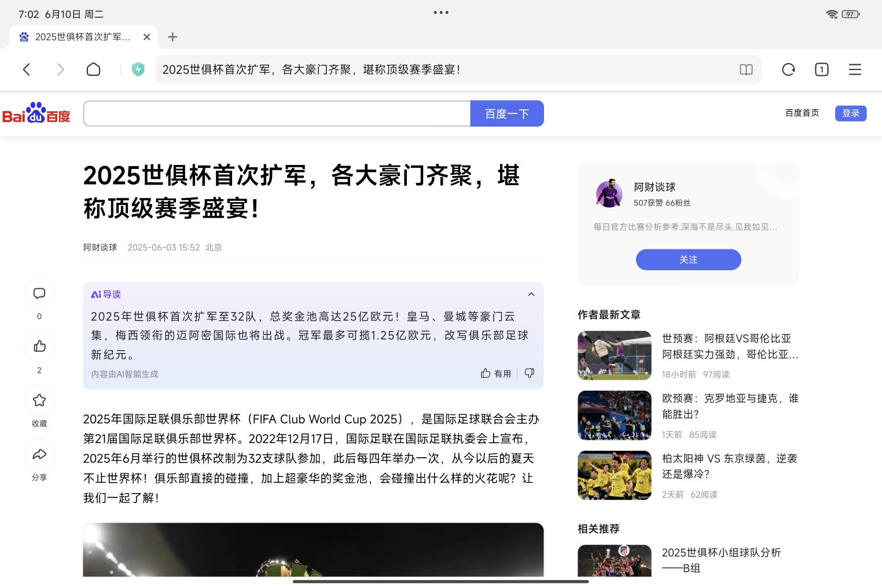This screenshot has width=882, height=588.
Task: Open the 百度首页 link
Action: click(x=802, y=113)
